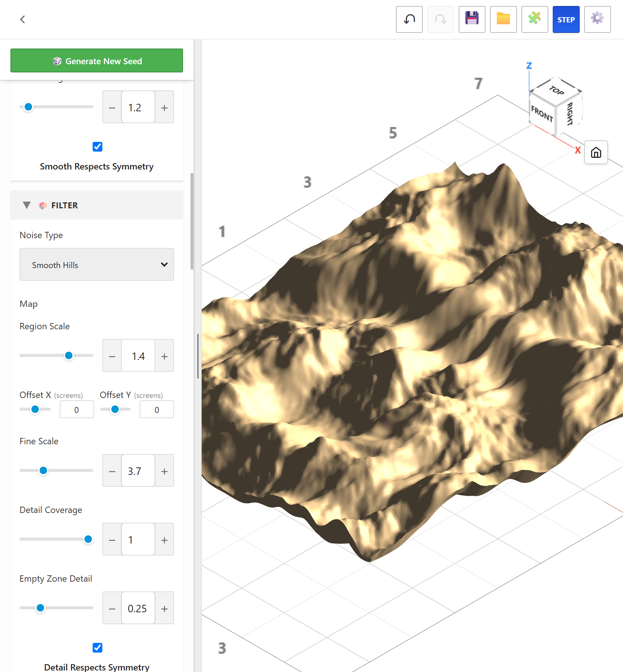Viewport: 623px width, 672px height.
Task: Save with the floppy disk icon
Action: [472, 19]
